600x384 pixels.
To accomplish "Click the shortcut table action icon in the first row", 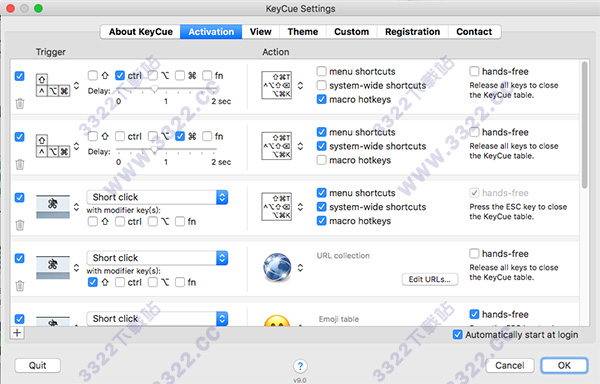I will click(277, 85).
